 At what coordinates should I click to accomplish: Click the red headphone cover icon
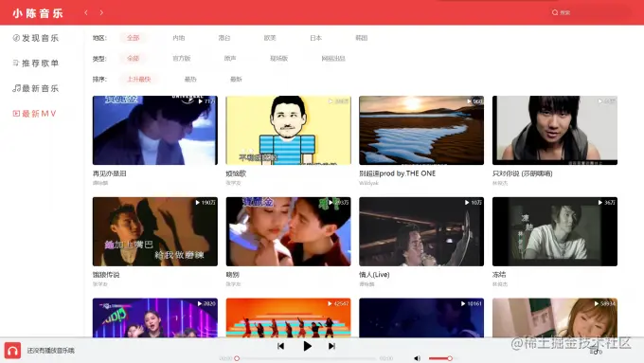[12, 351]
